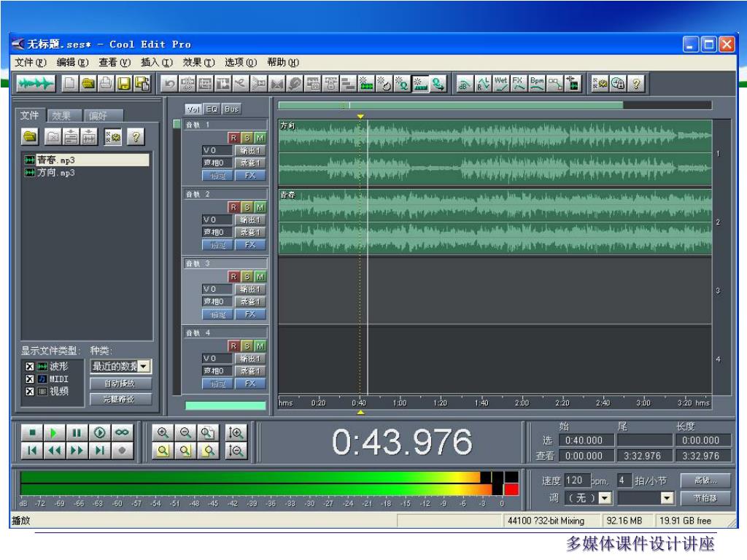This screenshot has width=747, height=560.
Task: Stop playback with the square button
Action: point(32,433)
